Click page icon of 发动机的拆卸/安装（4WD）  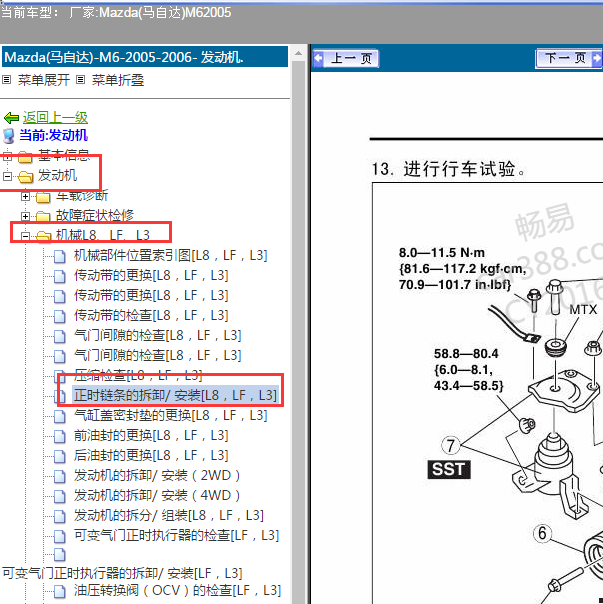coord(59,496)
